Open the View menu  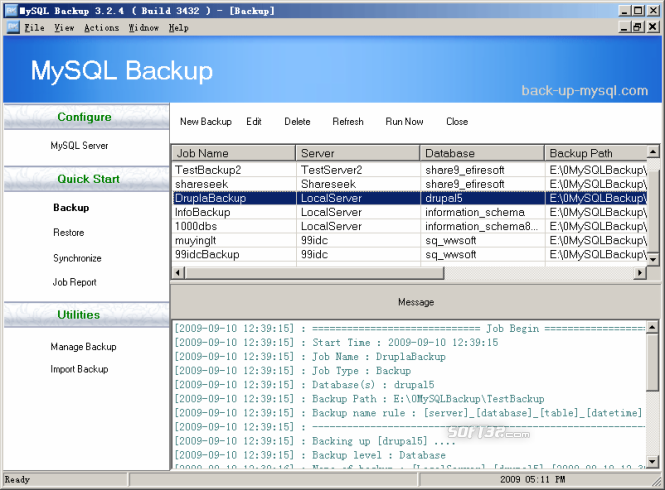click(64, 28)
